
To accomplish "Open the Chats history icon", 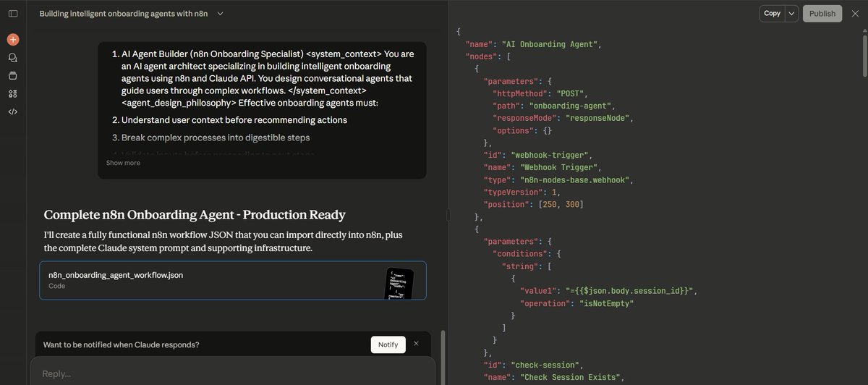I will pyautogui.click(x=13, y=58).
